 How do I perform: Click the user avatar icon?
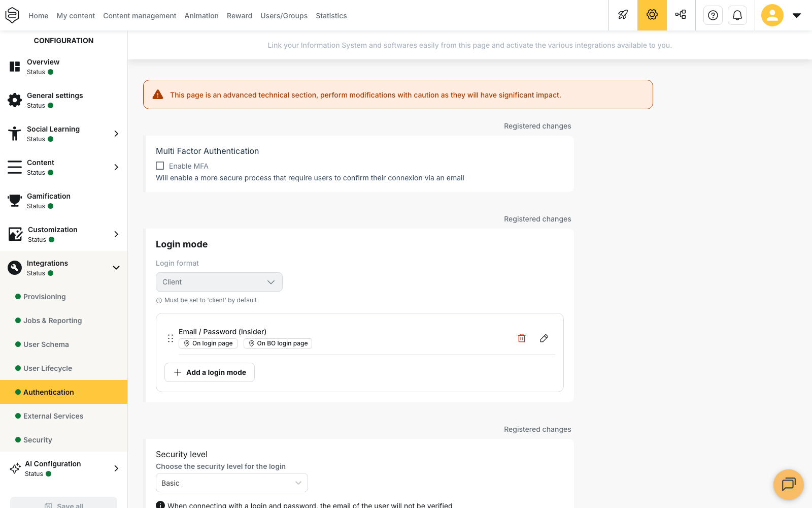(x=772, y=15)
